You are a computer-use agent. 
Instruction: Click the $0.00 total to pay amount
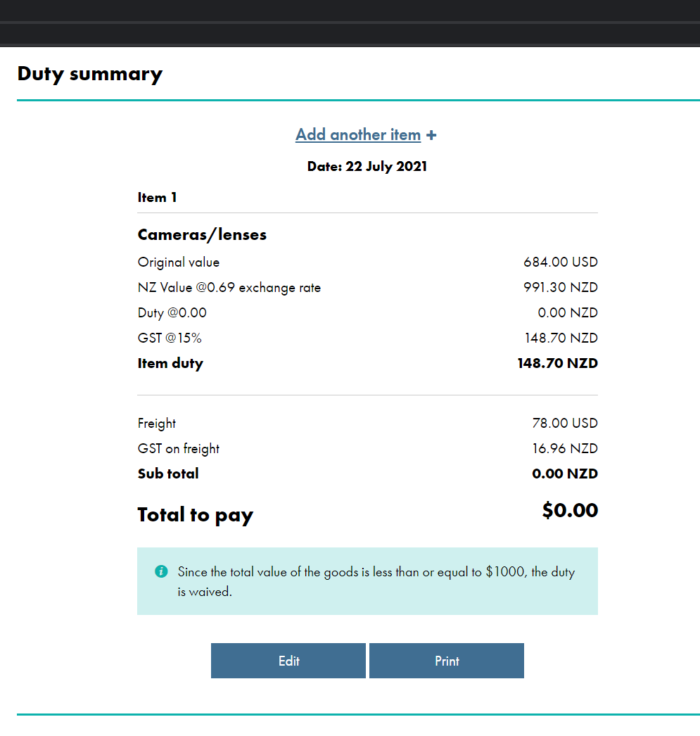570,510
